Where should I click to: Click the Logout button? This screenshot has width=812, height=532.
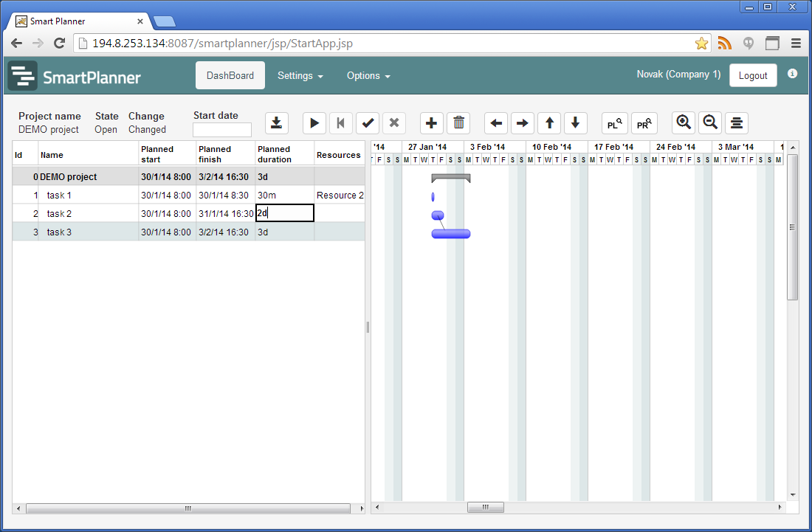tap(753, 75)
